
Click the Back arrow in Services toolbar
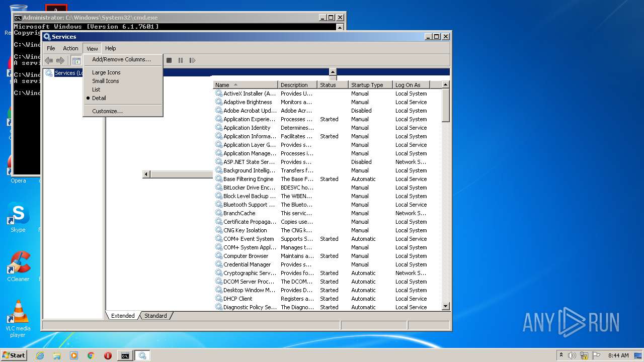click(x=49, y=60)
